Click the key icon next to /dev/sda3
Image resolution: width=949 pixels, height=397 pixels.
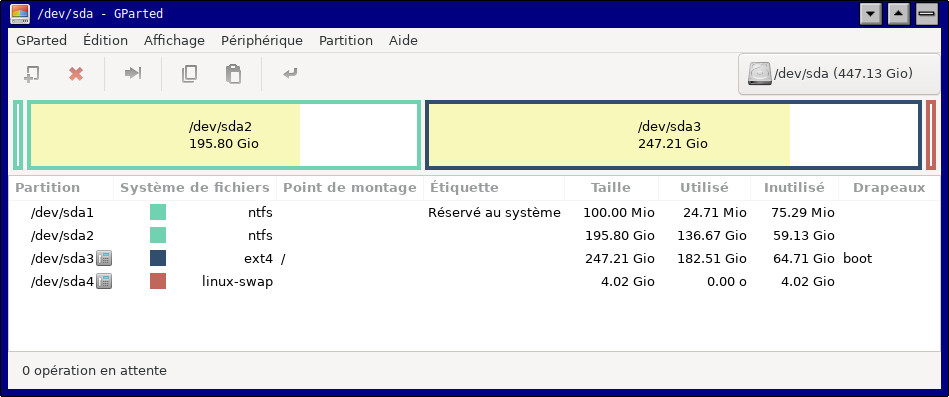(x=104, y=258)
